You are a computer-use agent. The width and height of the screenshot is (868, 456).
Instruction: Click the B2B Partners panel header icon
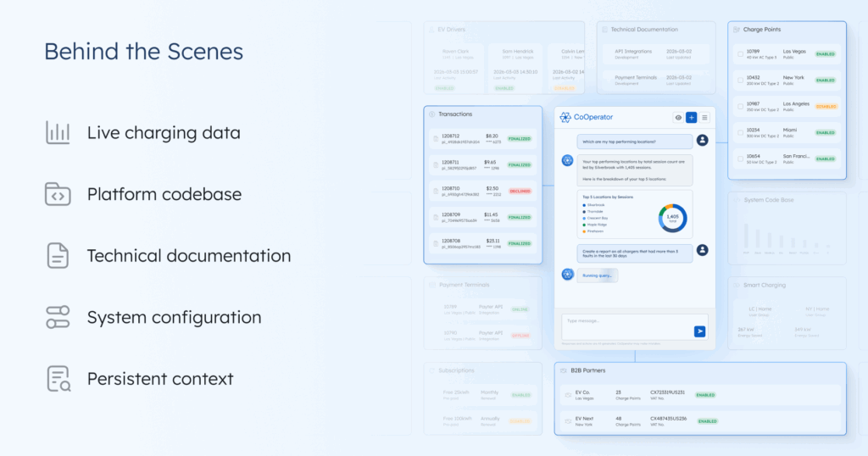(x=564, y=370)
